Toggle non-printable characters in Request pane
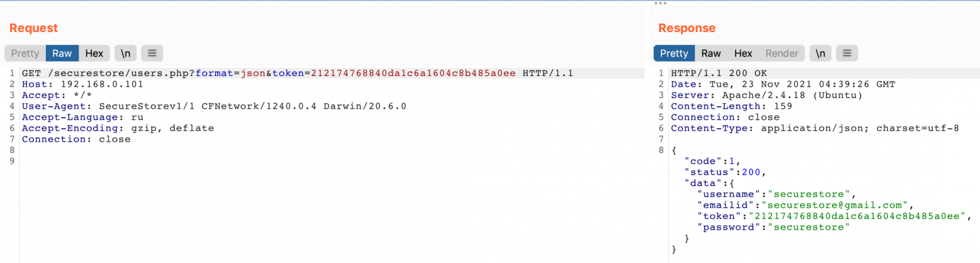 tap(126, 53)
